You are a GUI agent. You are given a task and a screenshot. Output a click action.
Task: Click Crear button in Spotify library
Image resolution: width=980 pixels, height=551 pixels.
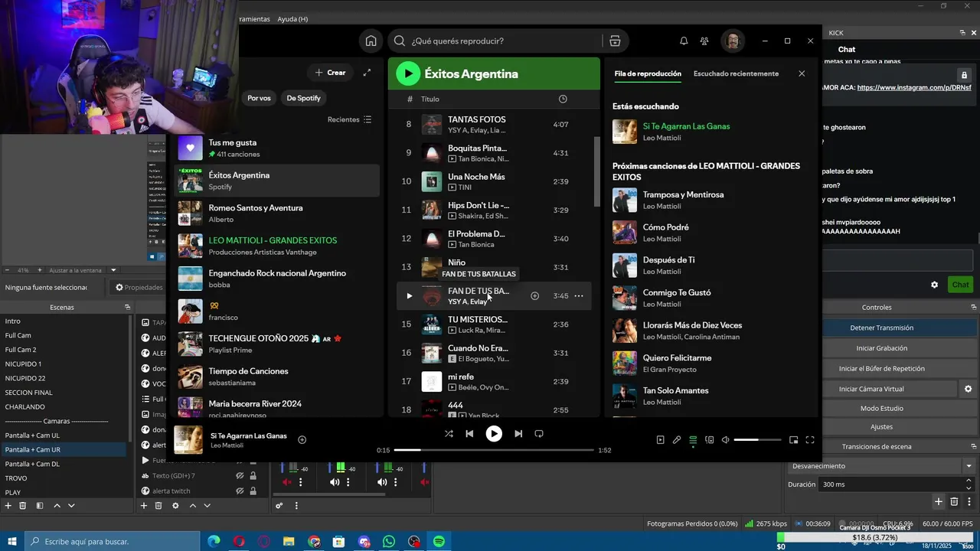330,72
